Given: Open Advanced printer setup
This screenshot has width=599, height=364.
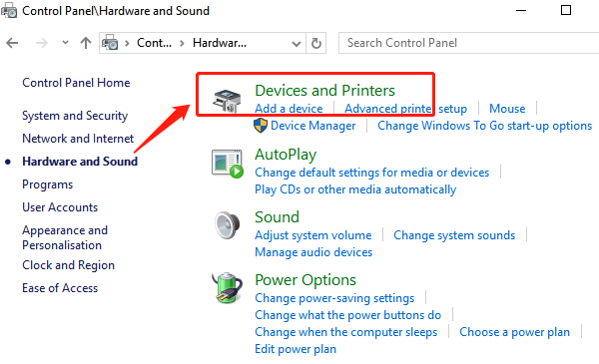Looking at the screenshot, I should click(405, 109).
